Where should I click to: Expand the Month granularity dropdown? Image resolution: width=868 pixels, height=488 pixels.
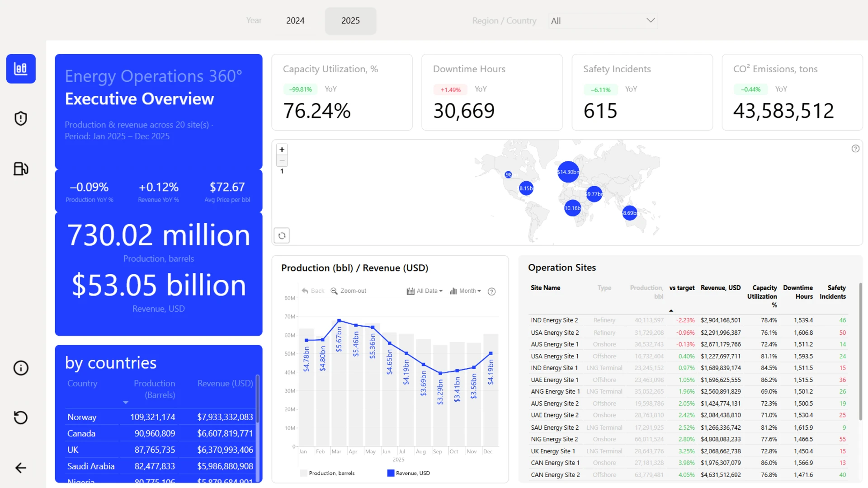(x=465, y=291)
